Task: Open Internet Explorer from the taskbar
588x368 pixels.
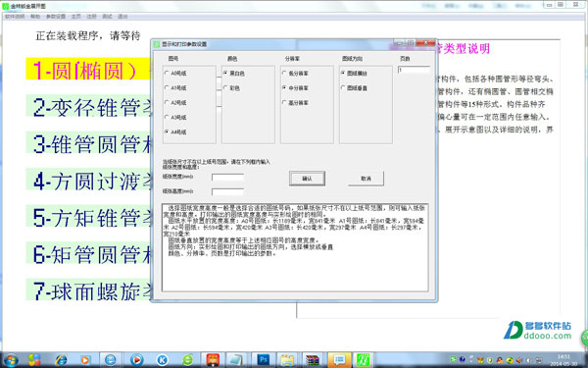Action: (62, 360)
